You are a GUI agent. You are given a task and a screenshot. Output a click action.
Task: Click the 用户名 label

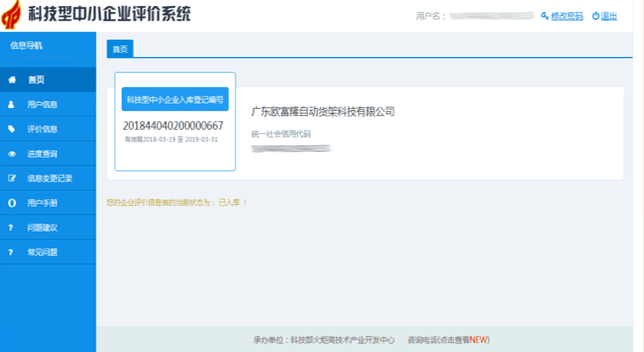pos(431,16)
